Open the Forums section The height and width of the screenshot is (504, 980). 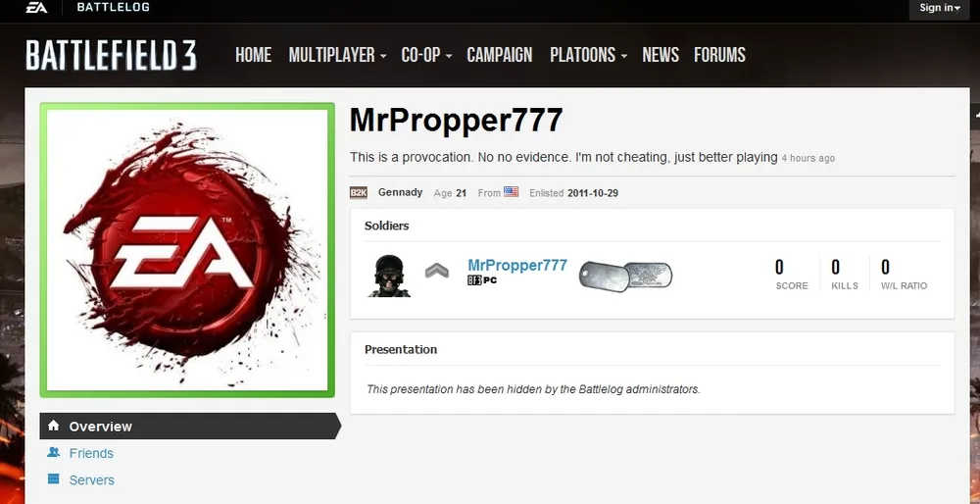coord(719,55)
